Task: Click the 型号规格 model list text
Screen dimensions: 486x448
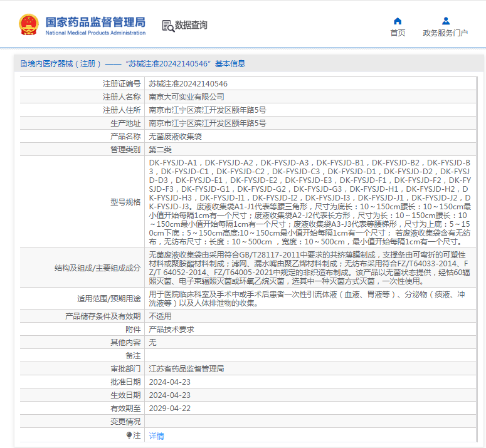Action: point(310,202)
